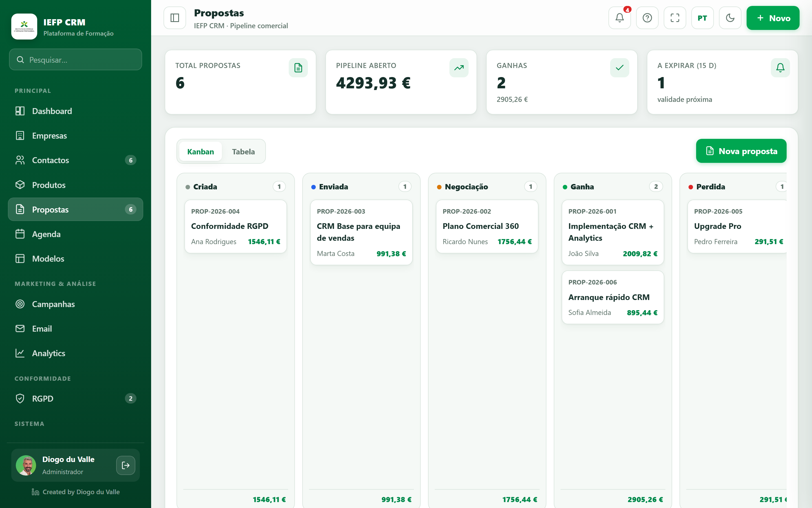Viewport: 812px width, 508px height.
Task: Click the Analytics chart icon
Action: [x=20, y=353]
